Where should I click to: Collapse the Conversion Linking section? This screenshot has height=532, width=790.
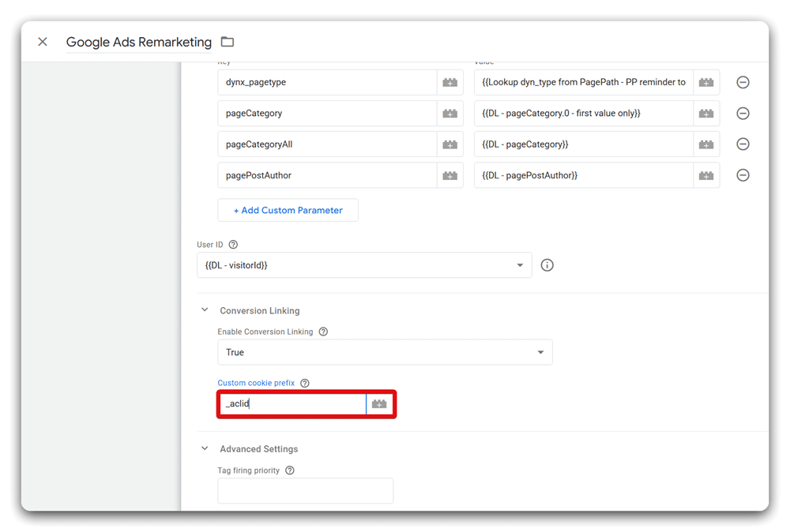[x=205, y=310]
